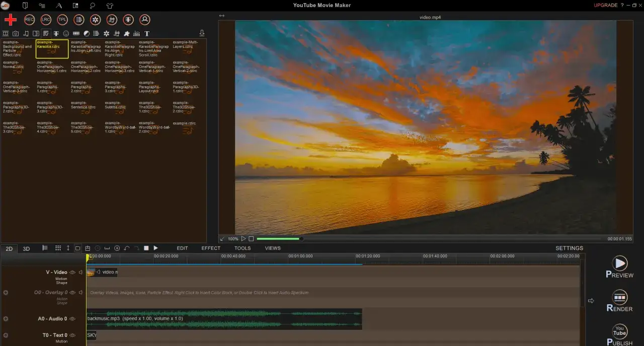
Task: Select the example-Karaoke.rzlrc template
Action: coord(52,49)
